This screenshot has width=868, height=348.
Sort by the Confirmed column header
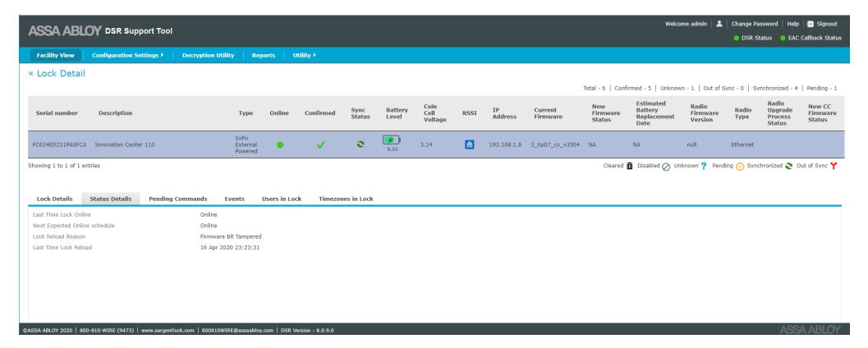320,113
